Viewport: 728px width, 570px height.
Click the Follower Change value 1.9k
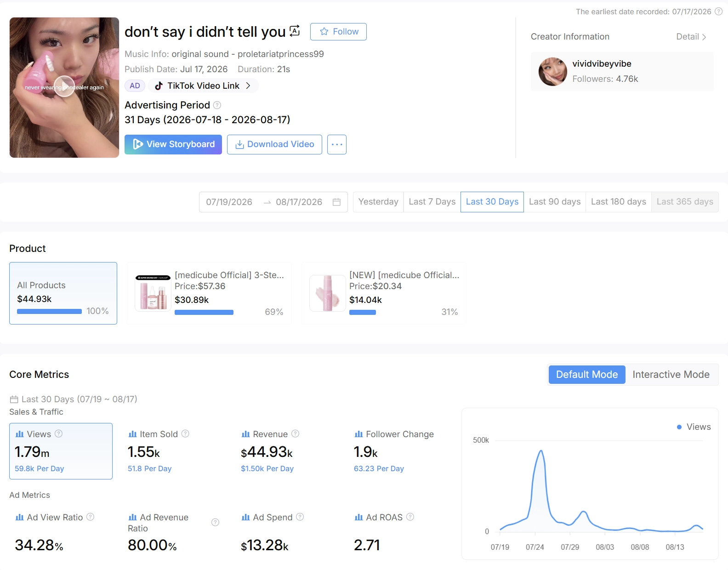(x=366, y=452)
